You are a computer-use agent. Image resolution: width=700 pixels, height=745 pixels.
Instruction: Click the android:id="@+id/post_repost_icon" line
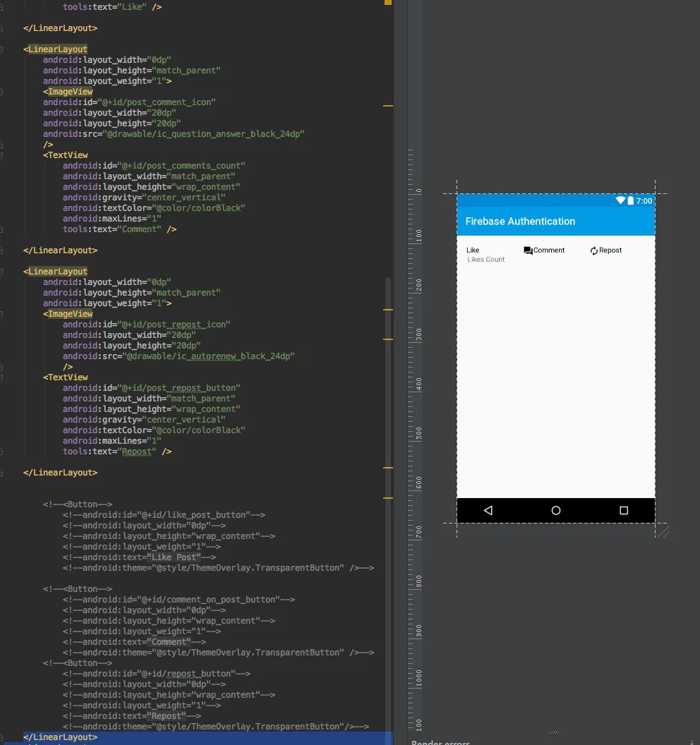(x=146, y=325)
